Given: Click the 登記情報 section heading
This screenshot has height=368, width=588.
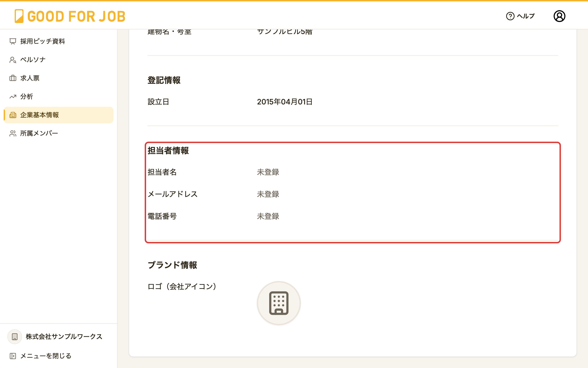Looking at the screenshot, I should [164, 80].
